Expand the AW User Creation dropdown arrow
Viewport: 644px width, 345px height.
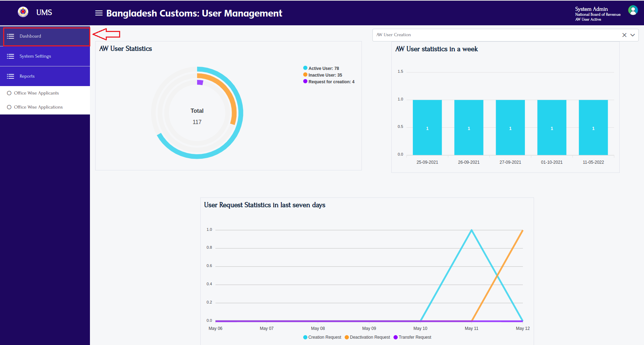pos(632,35)
